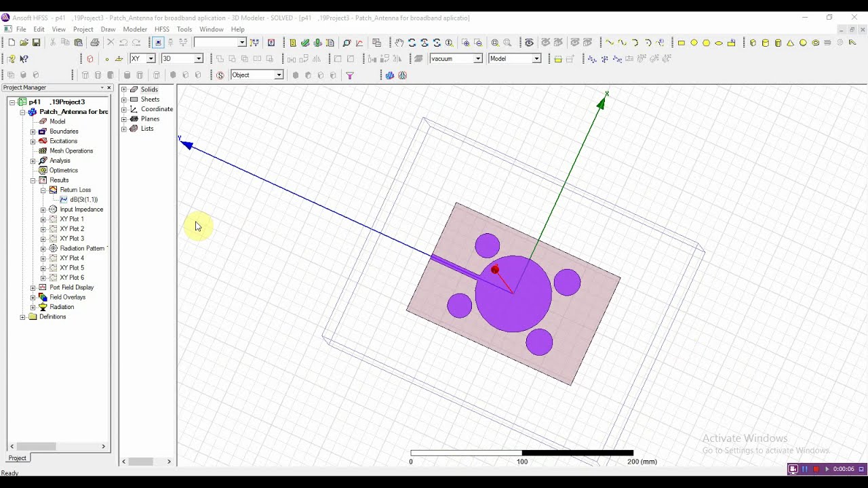Open the File menu

pos(21,29)
